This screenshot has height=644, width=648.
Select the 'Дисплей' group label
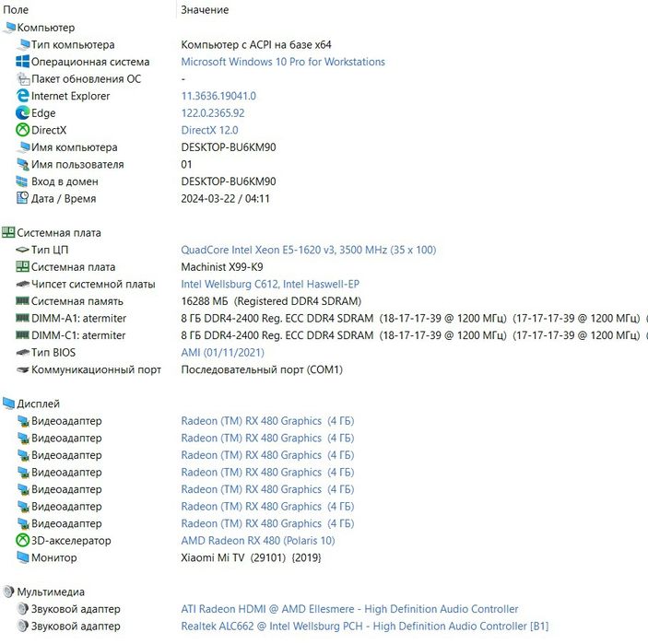pyautogui.click(x=39, y=404)
